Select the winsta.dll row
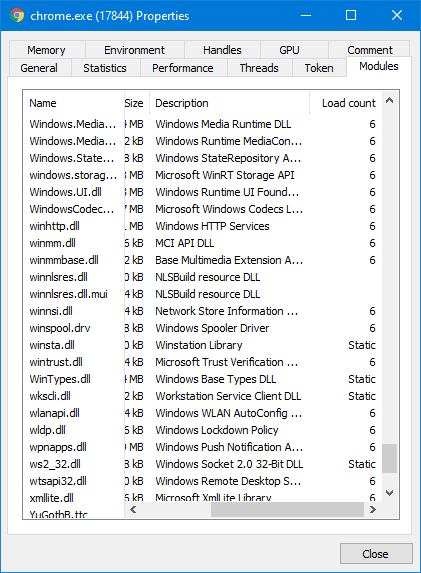This screenshot has height=573, width=421. [202, 345]
